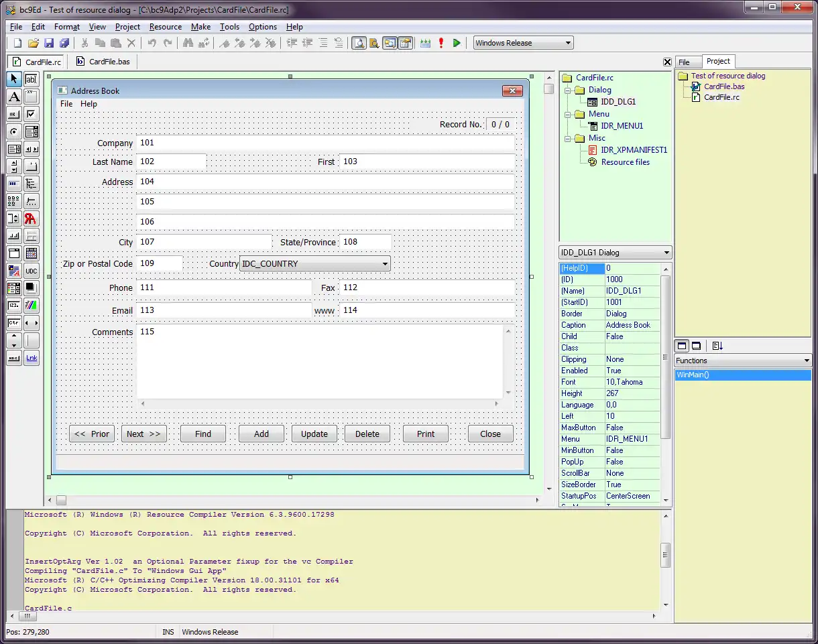Select the progress bar control tool
This screenshot has width=818, height=644.
[14, 184]
